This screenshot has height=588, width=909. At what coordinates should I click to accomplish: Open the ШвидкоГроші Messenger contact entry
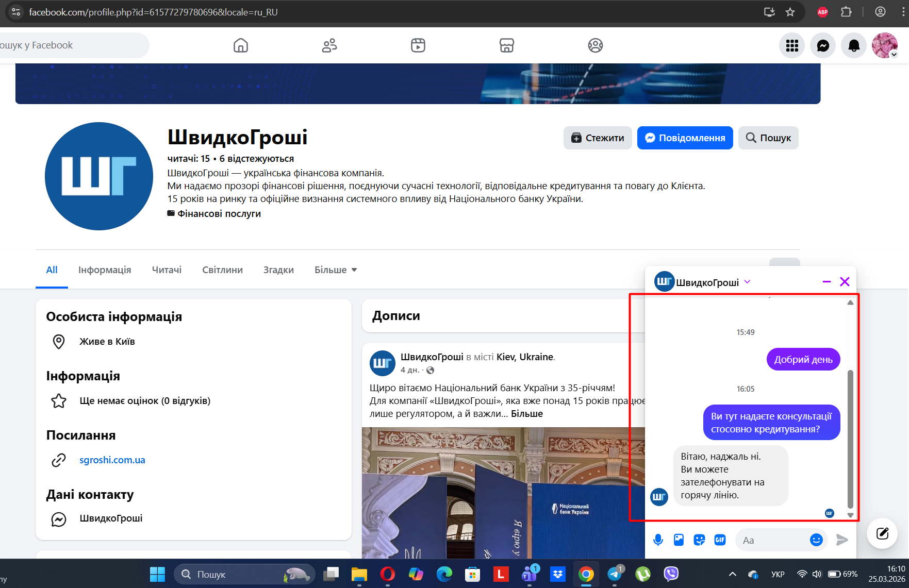[x=111, y=518]
